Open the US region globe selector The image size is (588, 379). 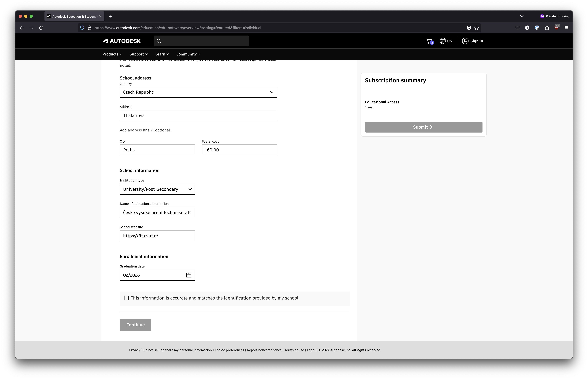pos(446,41)
